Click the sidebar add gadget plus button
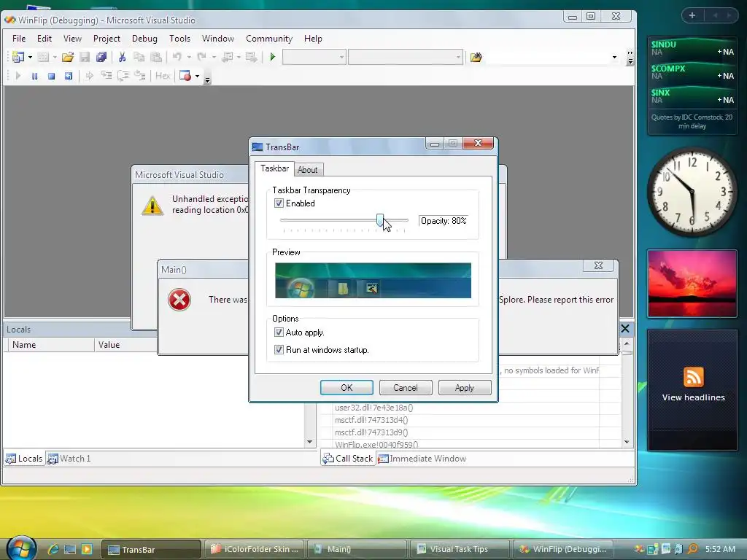Screen dimensions: 747x560 [692, 15]
